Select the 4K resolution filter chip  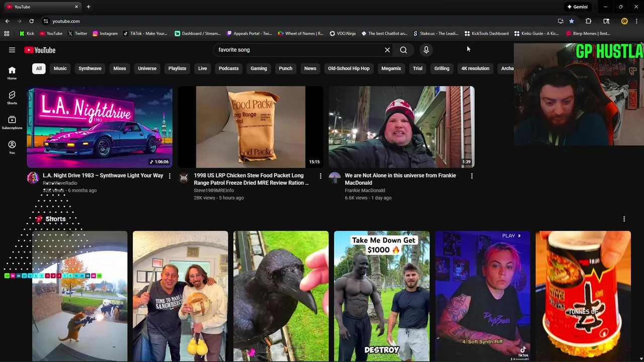coord(475,68)
